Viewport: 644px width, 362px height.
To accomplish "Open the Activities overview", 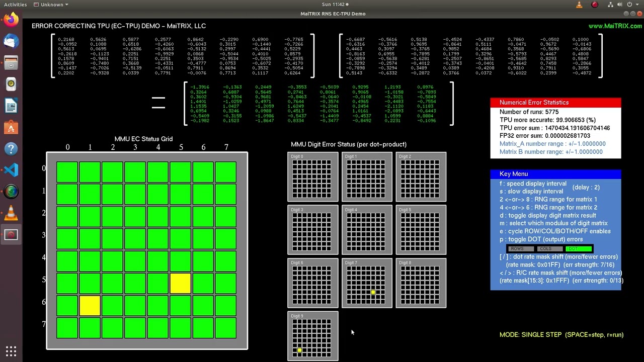I will click(x=15, y=5).
